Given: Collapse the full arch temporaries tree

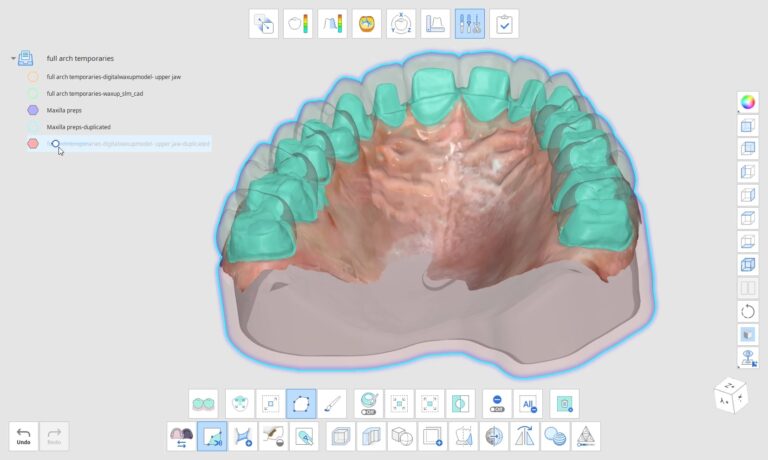Looking at the screenshot, I should pos(13,59).
